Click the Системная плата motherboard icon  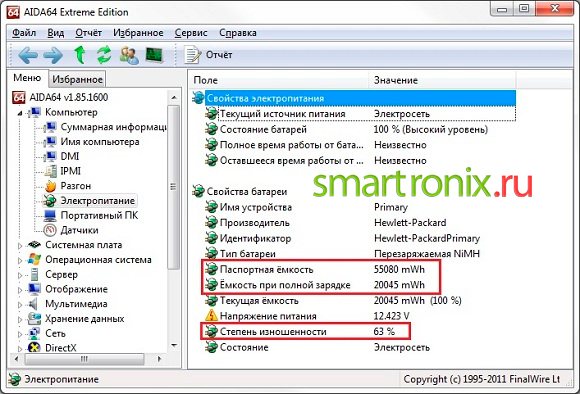coord(34,245)
